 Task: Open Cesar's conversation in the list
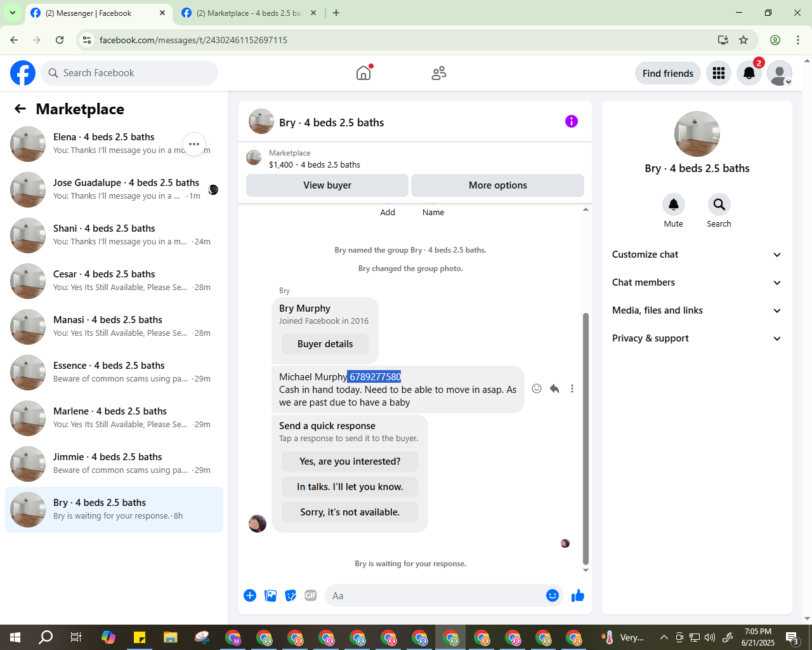(x=114, y=281)
